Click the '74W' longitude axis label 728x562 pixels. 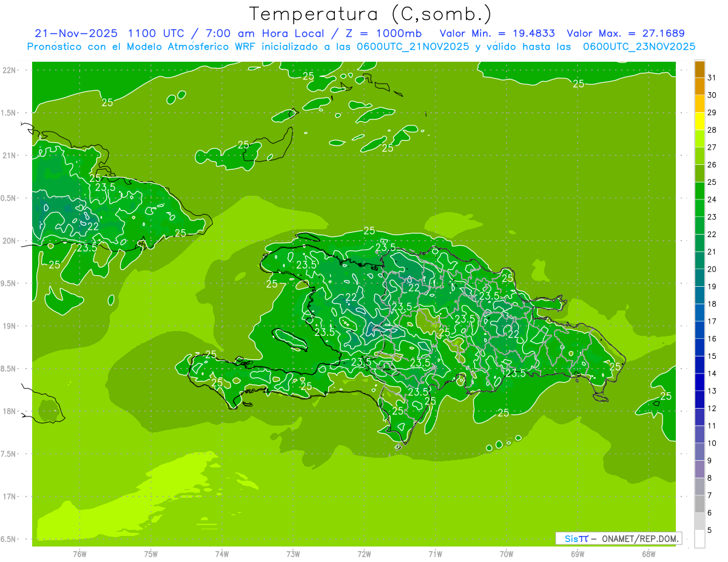tap(222, 554)
